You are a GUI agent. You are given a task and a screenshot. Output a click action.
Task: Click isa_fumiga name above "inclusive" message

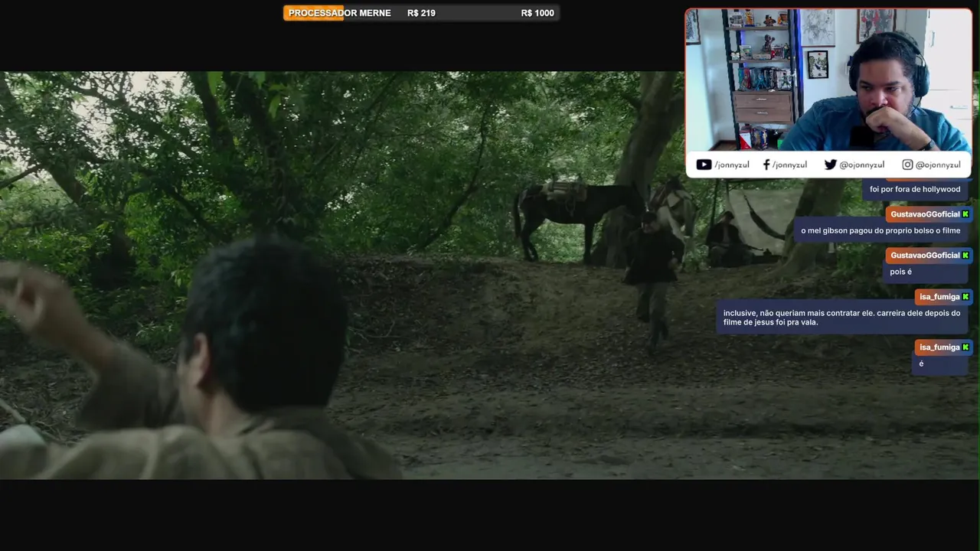pyautogui.click(x=939, y=296)
